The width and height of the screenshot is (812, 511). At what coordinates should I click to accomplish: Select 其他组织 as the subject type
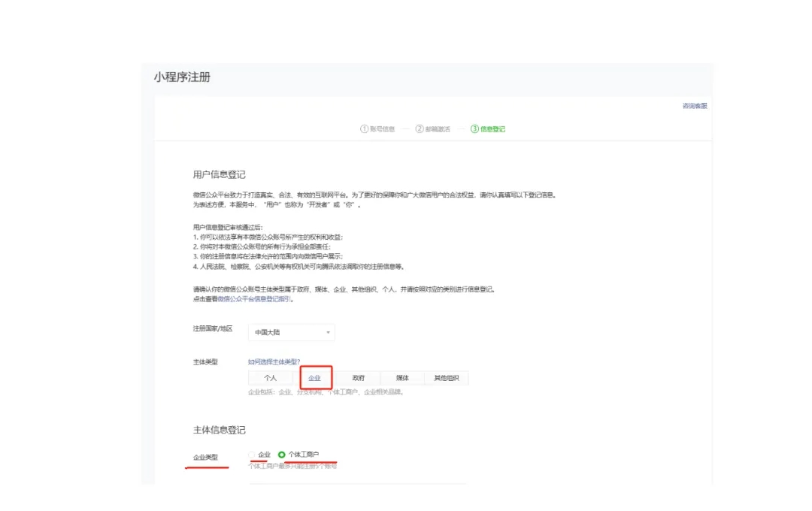pyautogui.click(x=447, y=378)
